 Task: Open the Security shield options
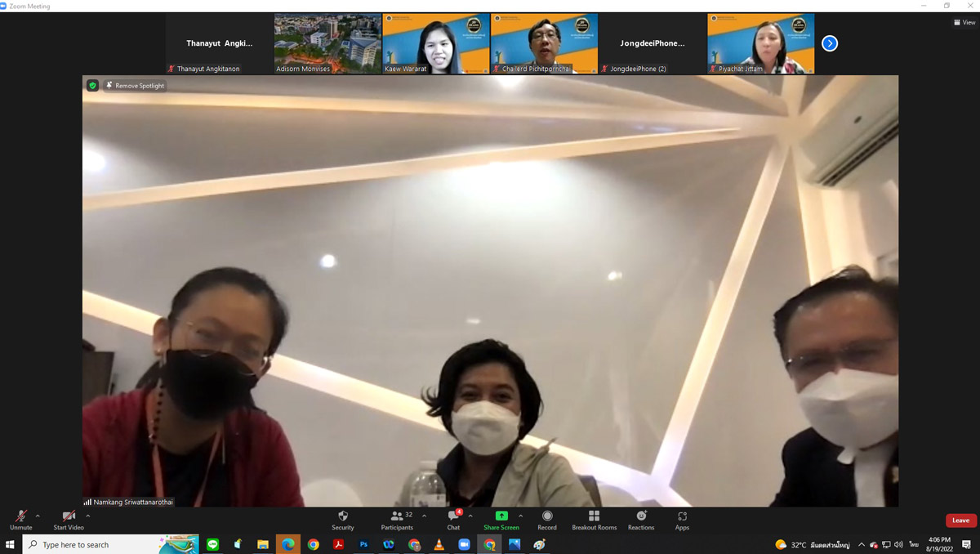(343, 520)
